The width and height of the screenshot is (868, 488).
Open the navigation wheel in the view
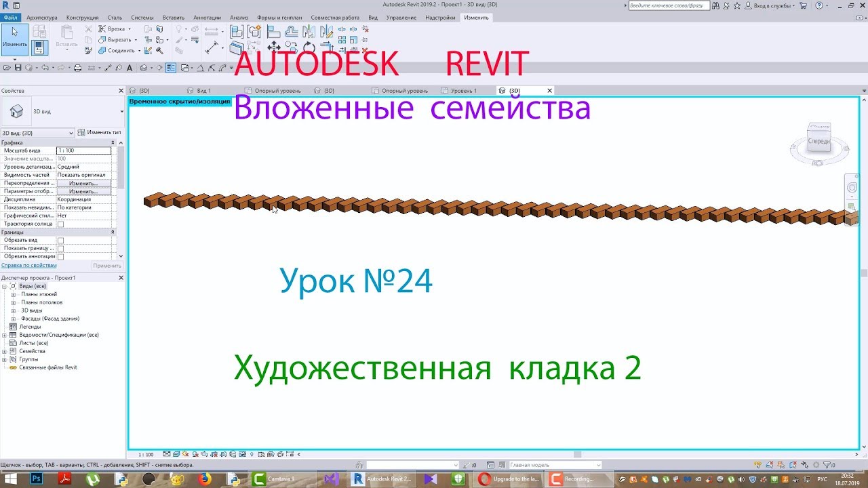(852, 188)
